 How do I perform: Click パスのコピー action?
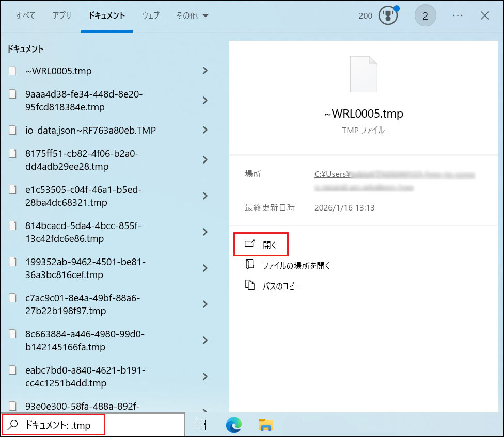pos(273,286)
